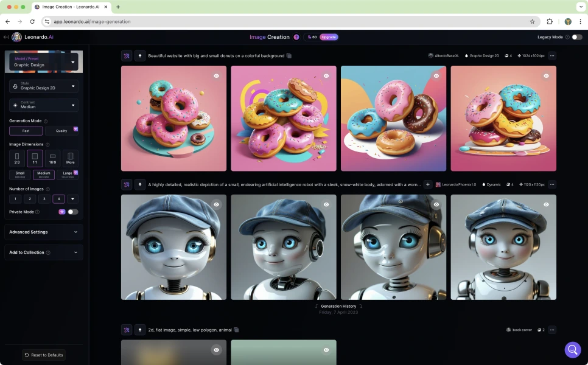Click the browser address bar URL
This screenshot has width=588, height=365.
[92, 22]
